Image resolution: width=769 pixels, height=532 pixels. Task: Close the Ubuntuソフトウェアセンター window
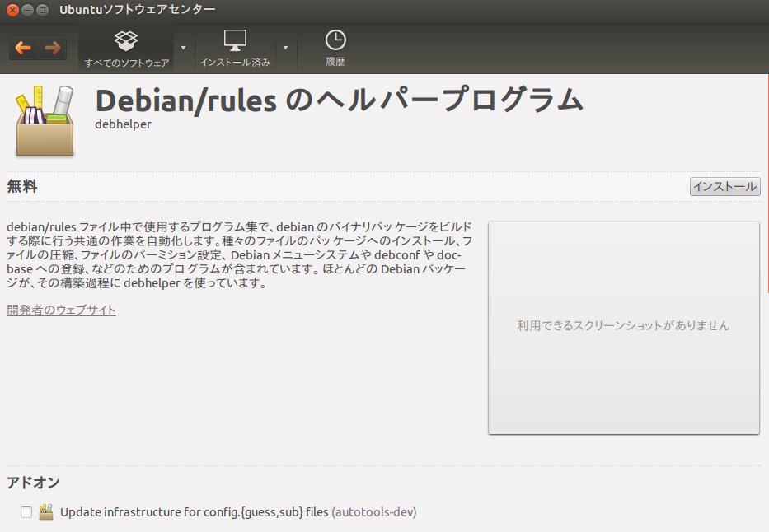click(x=12, y=10)
